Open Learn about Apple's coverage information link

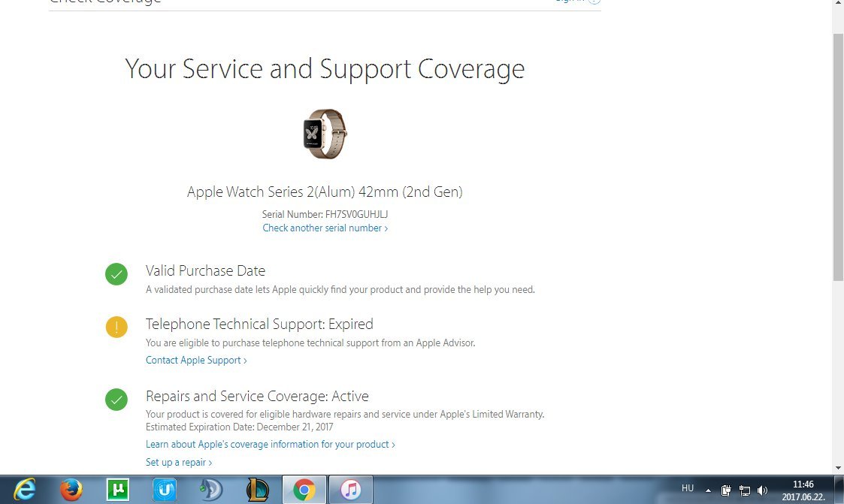click(271, 445)
